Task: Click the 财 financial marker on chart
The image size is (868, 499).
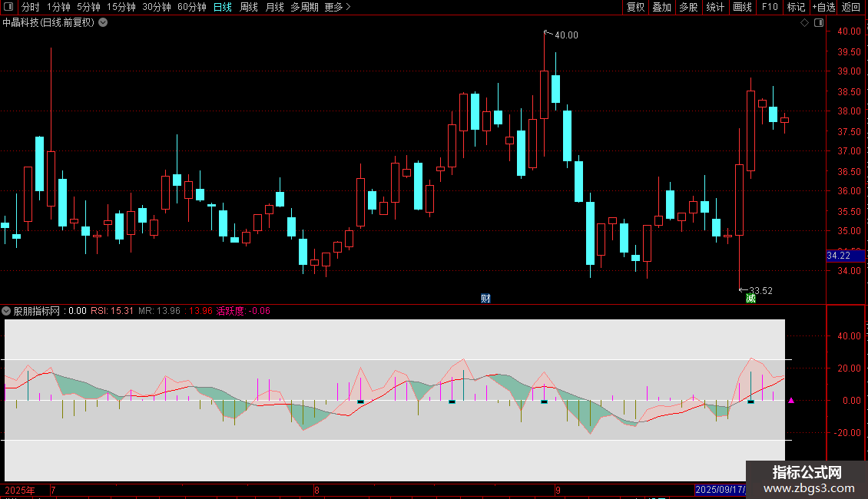Action: pyautogui.click(x=485, y=298)
